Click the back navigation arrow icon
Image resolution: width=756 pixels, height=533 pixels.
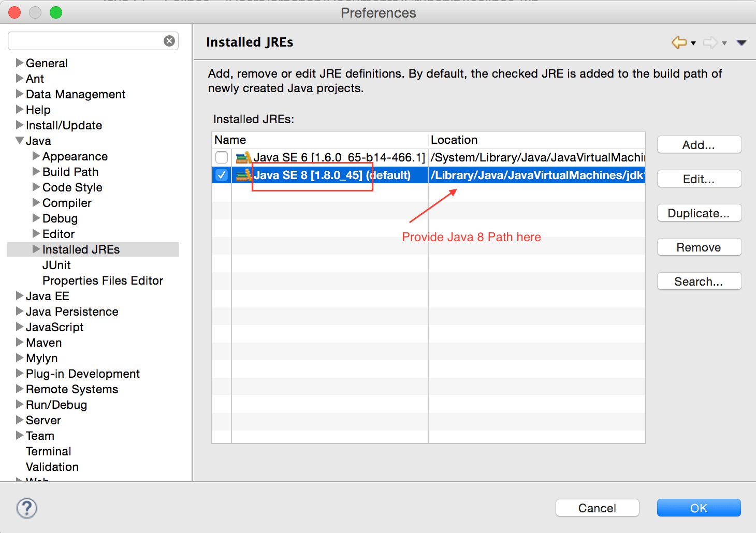click(x=679, y=42)
